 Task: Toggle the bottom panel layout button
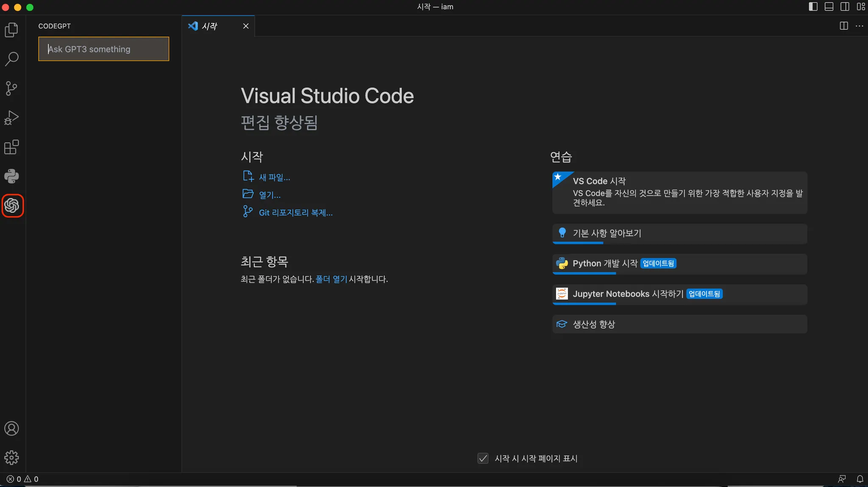829,7
